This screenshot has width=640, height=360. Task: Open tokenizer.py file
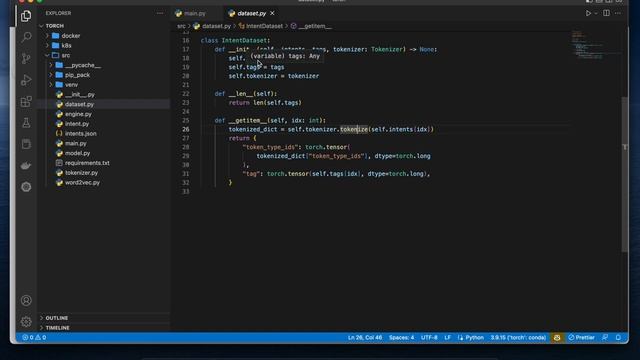[x=81, y=173]
